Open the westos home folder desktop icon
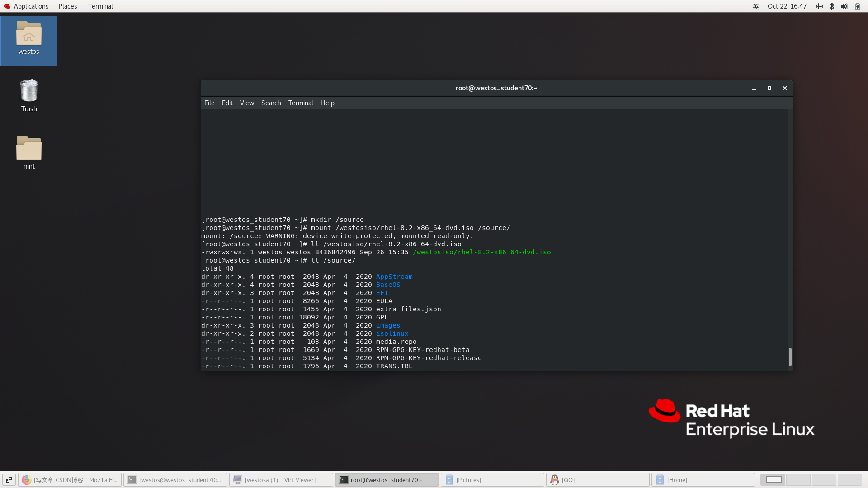The image size is (868, 488). click(x=29, y=40)
